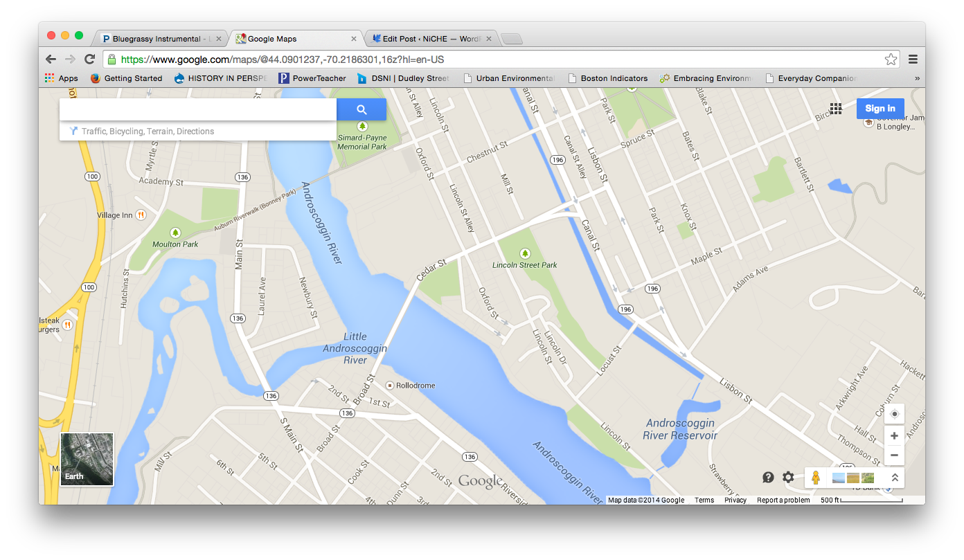This screenshot has width=964, height=560.
Task: Zoom in the map with plus
Action: click(894, 436)
